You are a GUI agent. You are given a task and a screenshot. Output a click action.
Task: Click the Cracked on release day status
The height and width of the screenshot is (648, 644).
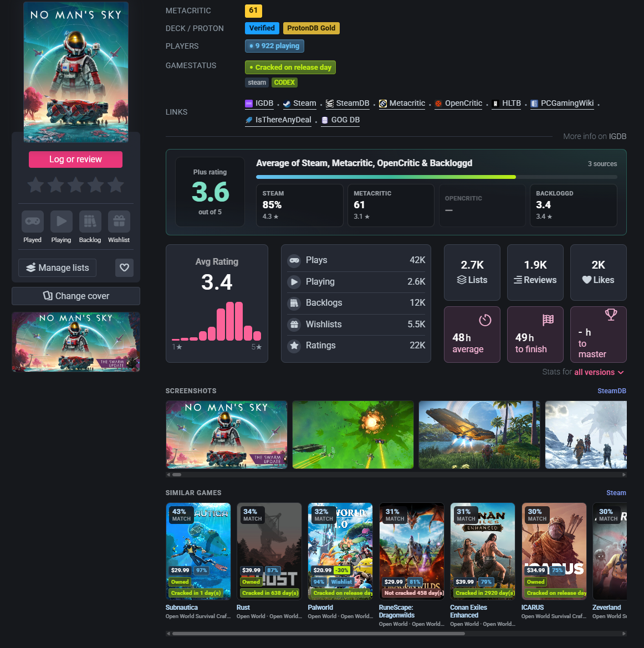click(290, 68)
